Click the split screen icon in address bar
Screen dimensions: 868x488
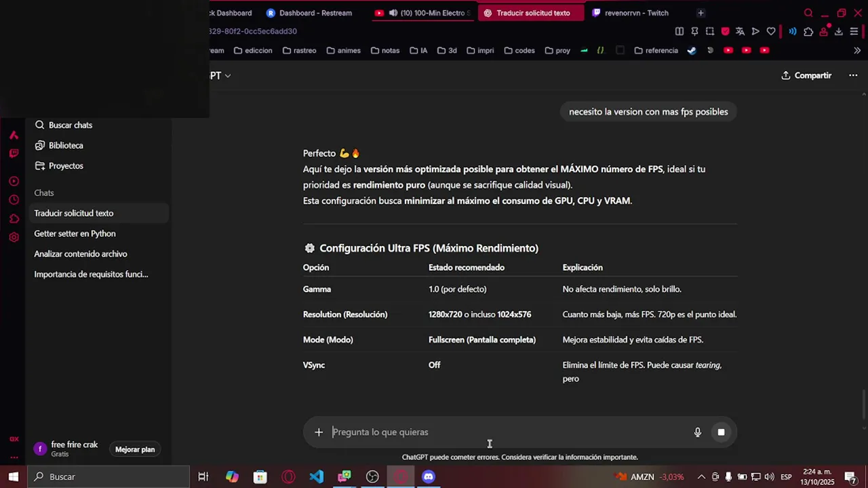point(679,31)
